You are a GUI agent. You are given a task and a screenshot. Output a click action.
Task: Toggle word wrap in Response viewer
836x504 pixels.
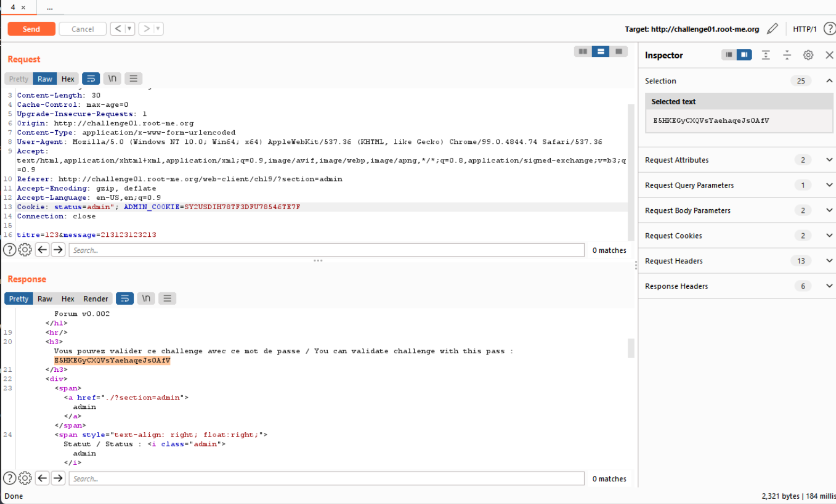coord(125,298)
